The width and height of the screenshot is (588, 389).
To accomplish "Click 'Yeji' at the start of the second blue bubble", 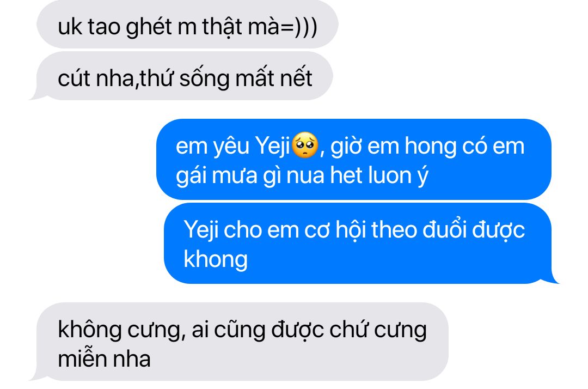I will pyautogui.click(x=200, y=230).
